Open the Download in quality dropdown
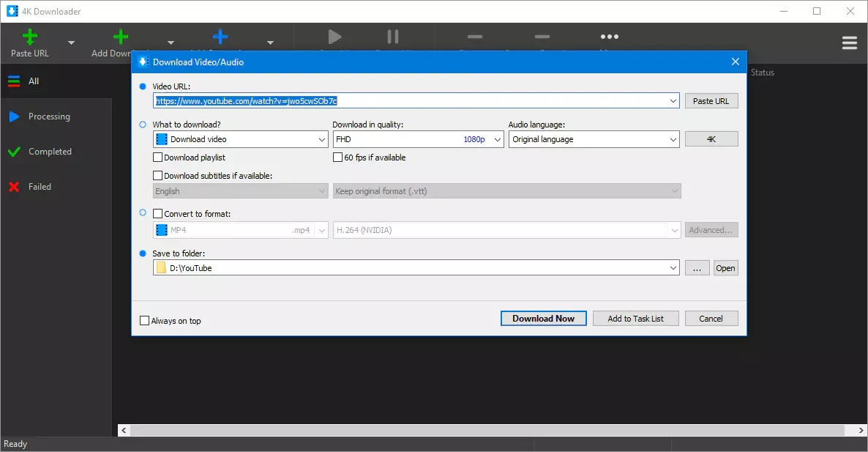Screen dimensions: 868x452 click(418, 139)
